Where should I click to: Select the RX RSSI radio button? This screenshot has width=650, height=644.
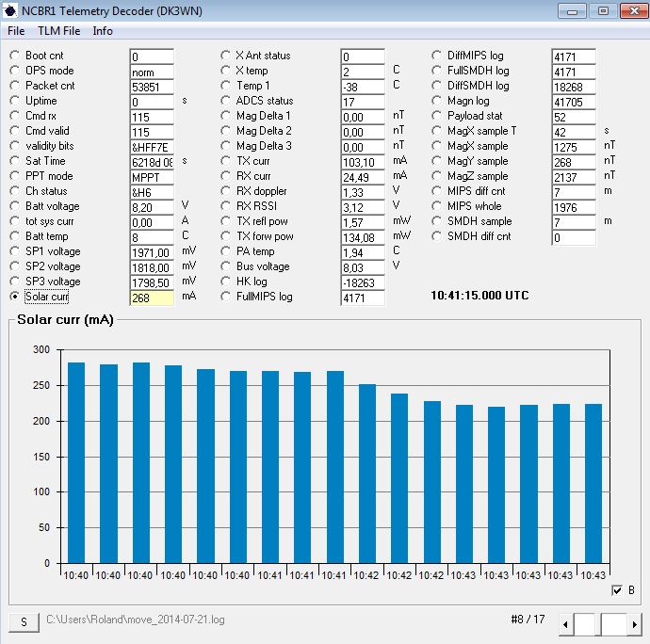[x=225, y=206]
